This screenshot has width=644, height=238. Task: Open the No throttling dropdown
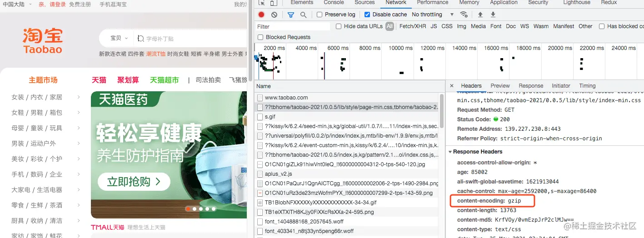click(x=433, y=15)
